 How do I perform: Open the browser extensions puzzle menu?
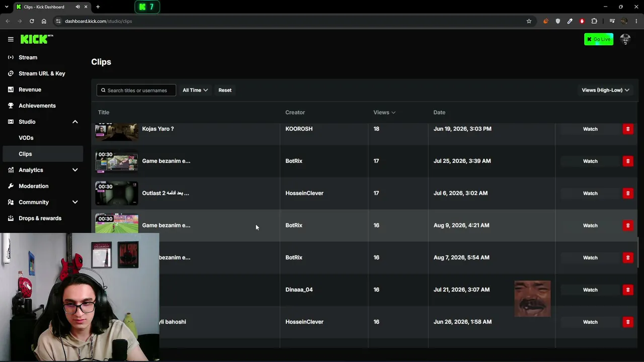594,21
